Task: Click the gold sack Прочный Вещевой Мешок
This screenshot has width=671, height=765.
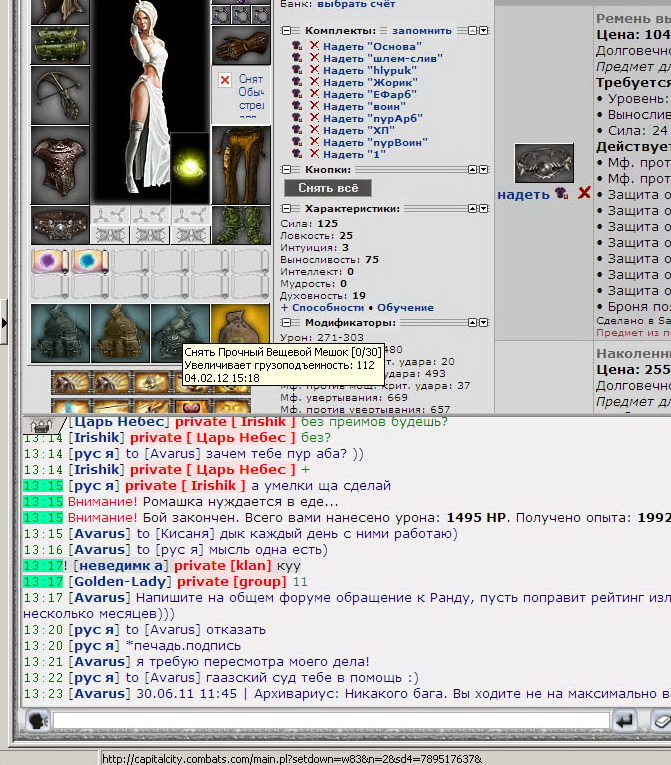Action: point(241,324)
